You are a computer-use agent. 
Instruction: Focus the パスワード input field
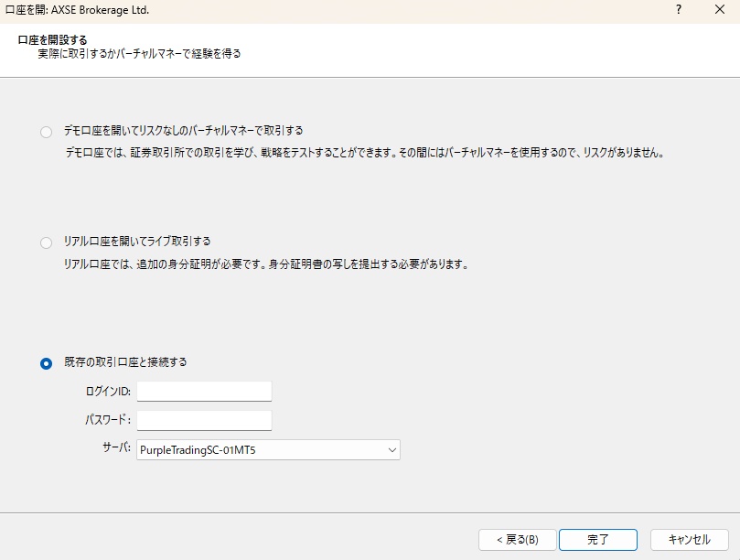(x=204, y=420)
